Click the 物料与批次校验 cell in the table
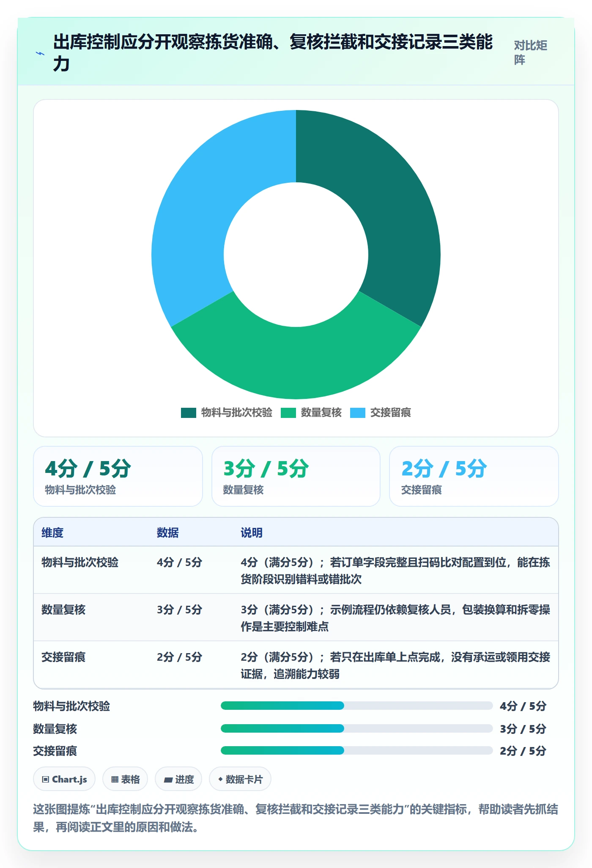 80,563
